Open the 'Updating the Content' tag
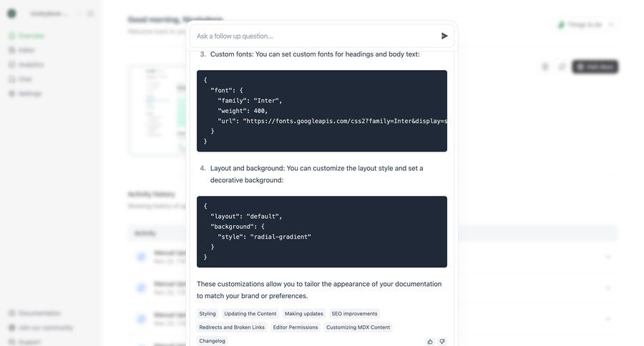 click(x=250, y=314)
